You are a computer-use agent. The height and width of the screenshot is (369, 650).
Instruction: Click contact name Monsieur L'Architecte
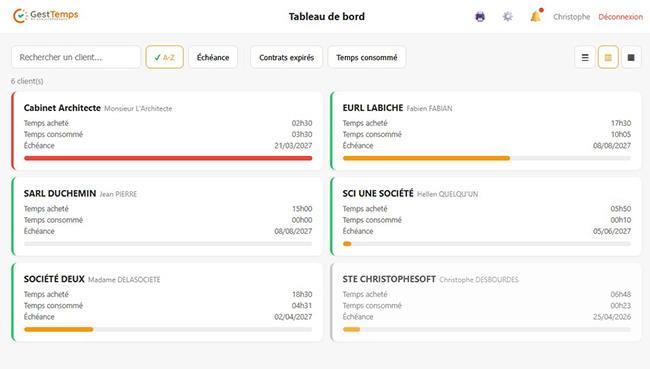pyautogui.click(x=138, y=109)
